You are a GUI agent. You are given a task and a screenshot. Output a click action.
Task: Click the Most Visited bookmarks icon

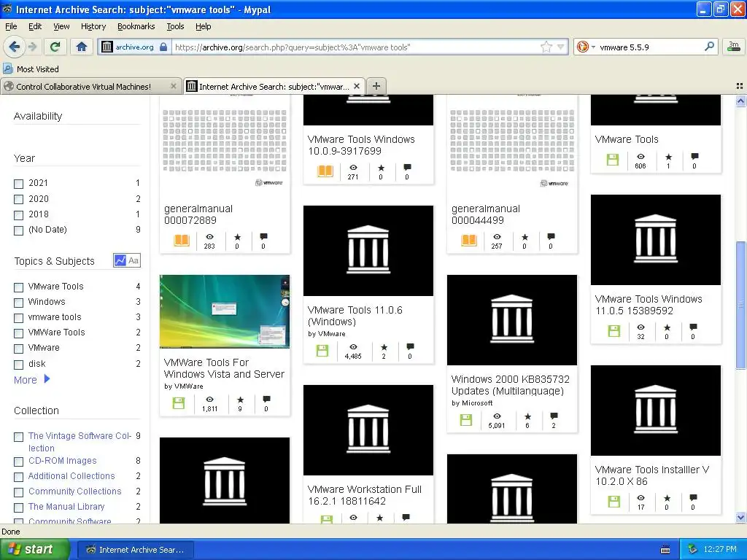tap(8, 69)
